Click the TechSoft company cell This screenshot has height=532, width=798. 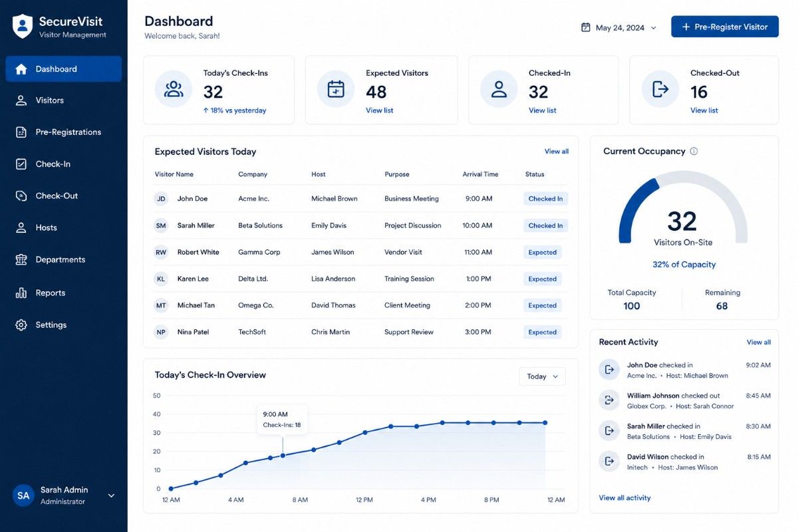coord(252,332)
